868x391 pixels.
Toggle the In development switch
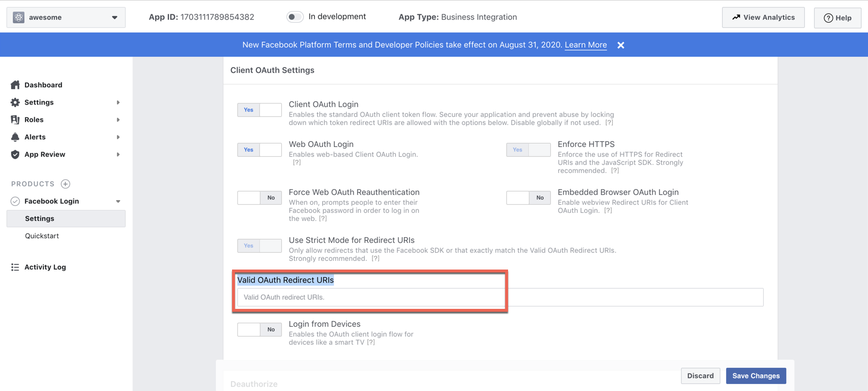pos(295,17)
